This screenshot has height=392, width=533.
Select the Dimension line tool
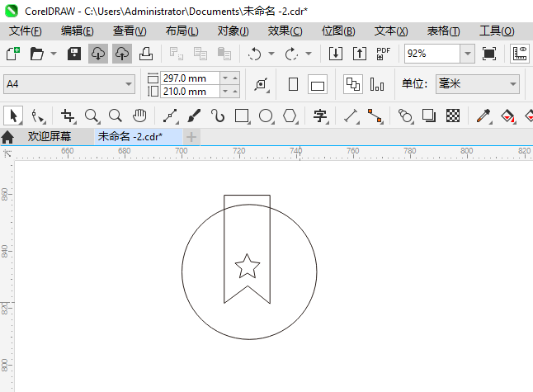[351, 116]
